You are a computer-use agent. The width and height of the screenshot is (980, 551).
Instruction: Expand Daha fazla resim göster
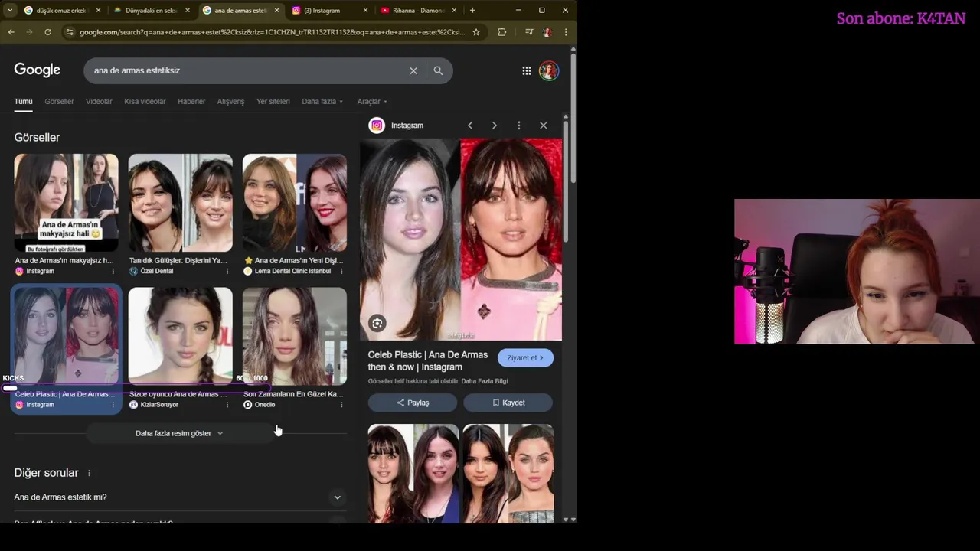point(179,433)
